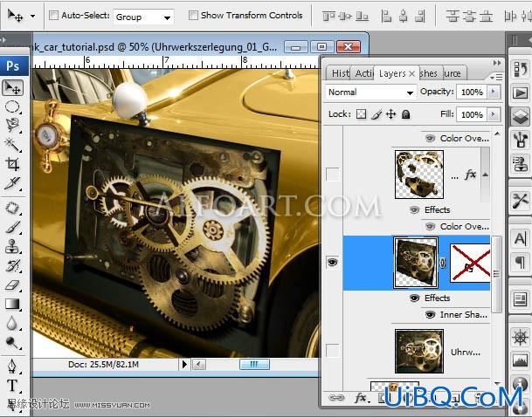This screenshot has height=418, width=532.
Task: Hide the selected layer's eye icon
Action: [x=333, y=263]
